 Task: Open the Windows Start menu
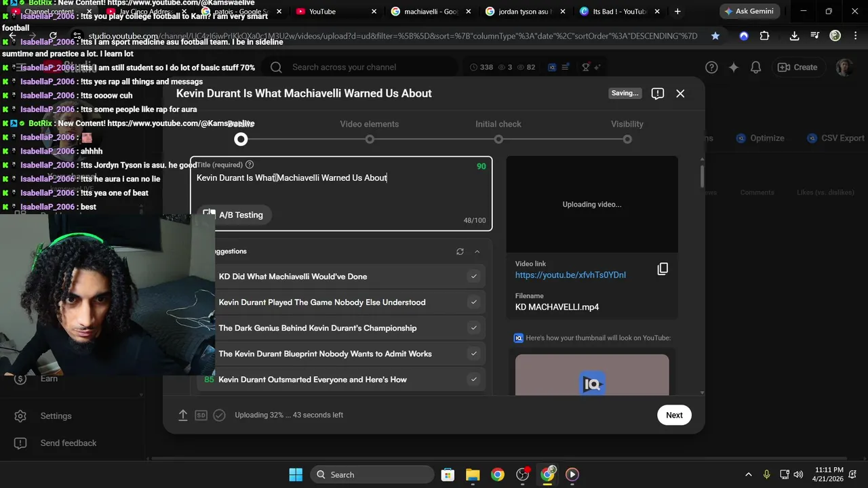click(x=296, y=474)
